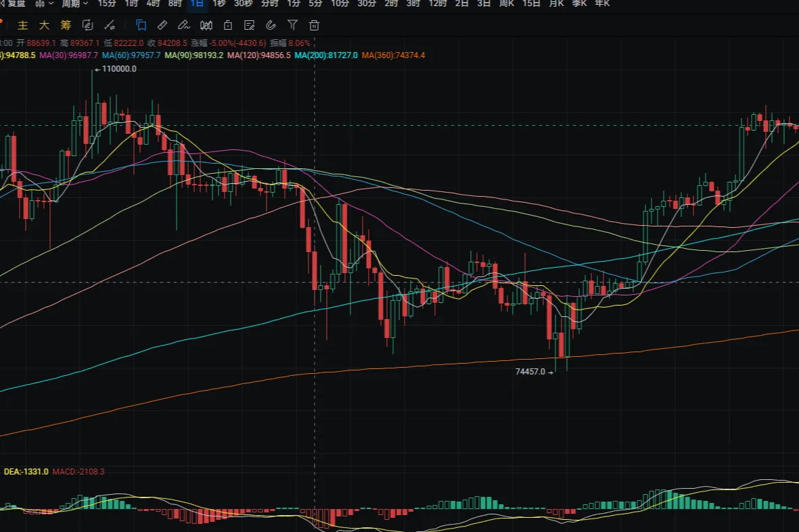Click the MA(360):74374.4 indicator label

(393, 55)
